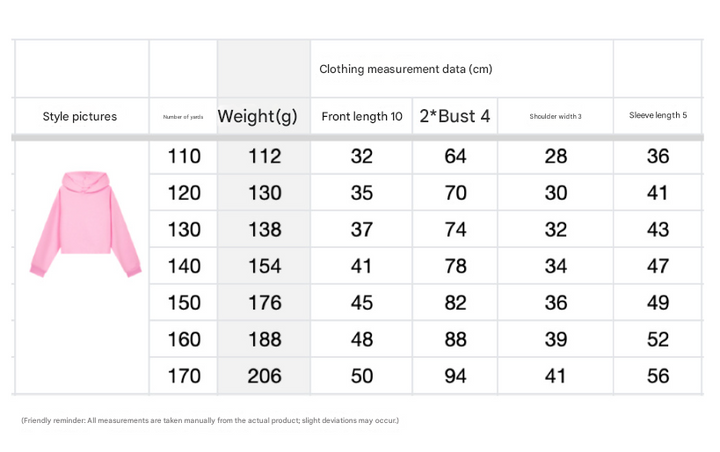Click the "2*Bust 4" column header
720x452 pixels.
coord(455,116)
